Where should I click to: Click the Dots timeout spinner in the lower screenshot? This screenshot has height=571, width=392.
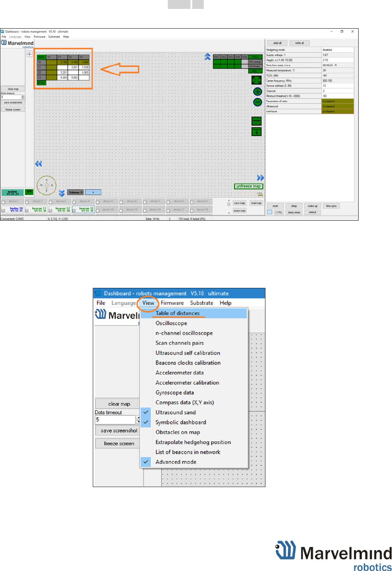pos(138,419)
